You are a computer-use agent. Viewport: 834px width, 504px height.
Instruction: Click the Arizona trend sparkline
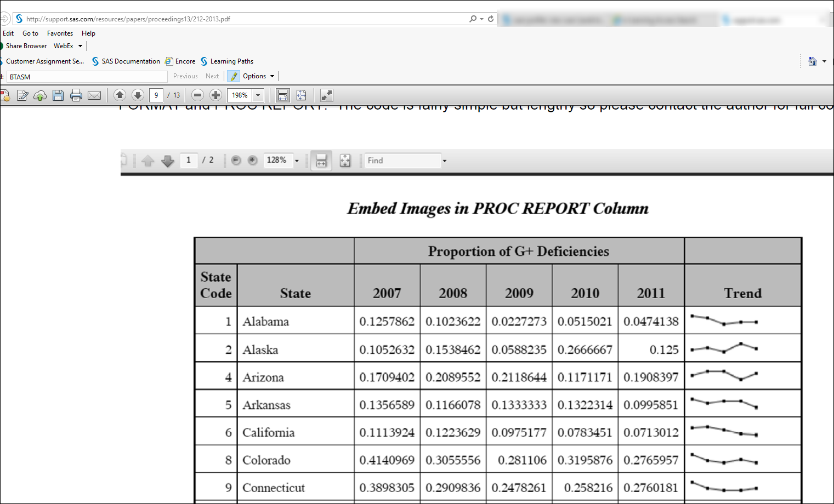point(724,375)
